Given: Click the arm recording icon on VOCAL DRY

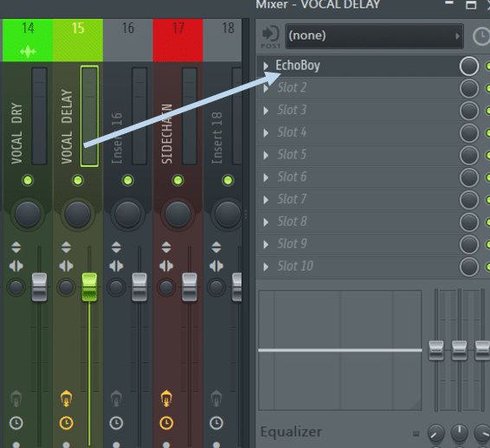Looking at the screenshot, I should [x=16, y=399].
